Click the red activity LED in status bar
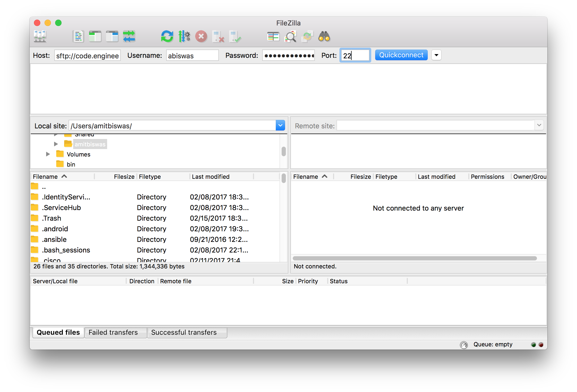The width and height of the screenshot is (577, 392). pyautogui.click(x=541, y=345)
